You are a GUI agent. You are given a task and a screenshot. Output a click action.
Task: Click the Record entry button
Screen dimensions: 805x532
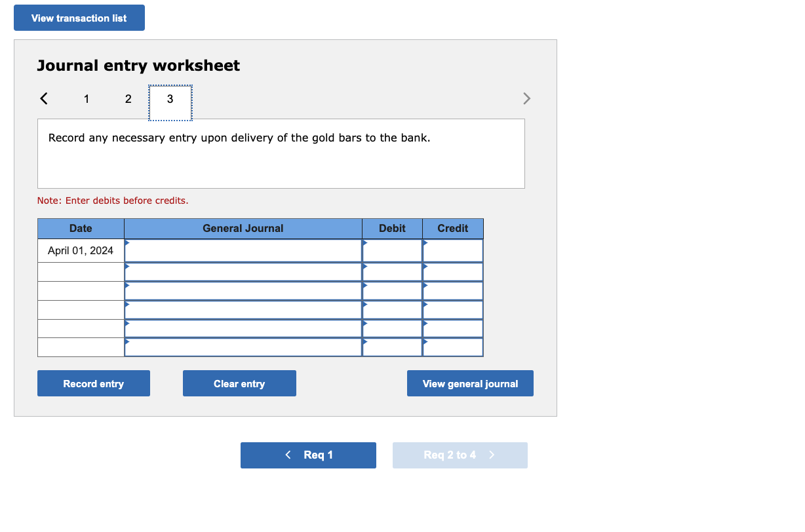(93, 383)
